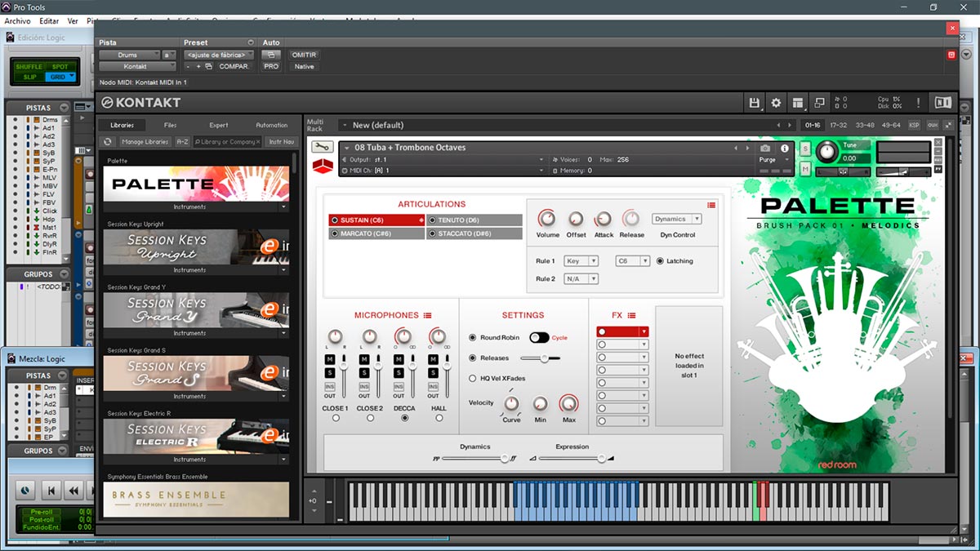
Task: Show instrument info with i icon
Action: click(785, 149)
